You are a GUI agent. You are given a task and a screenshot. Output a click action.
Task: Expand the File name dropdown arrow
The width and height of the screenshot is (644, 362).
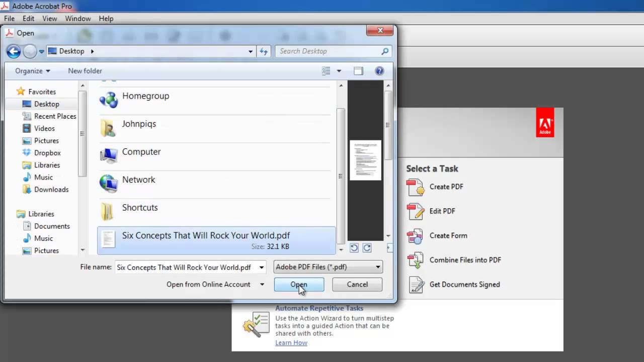(x=262, y=267)
